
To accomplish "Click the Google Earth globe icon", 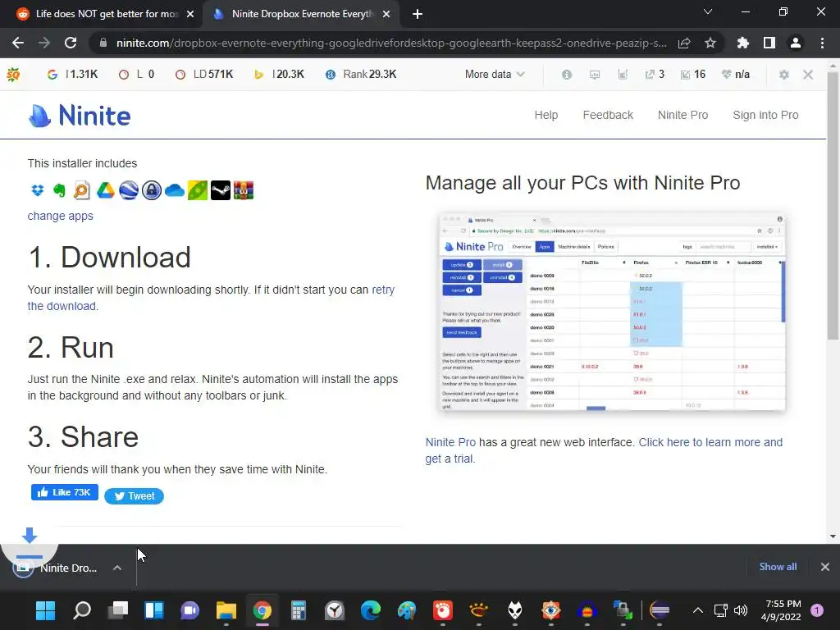I will (129, 190).
